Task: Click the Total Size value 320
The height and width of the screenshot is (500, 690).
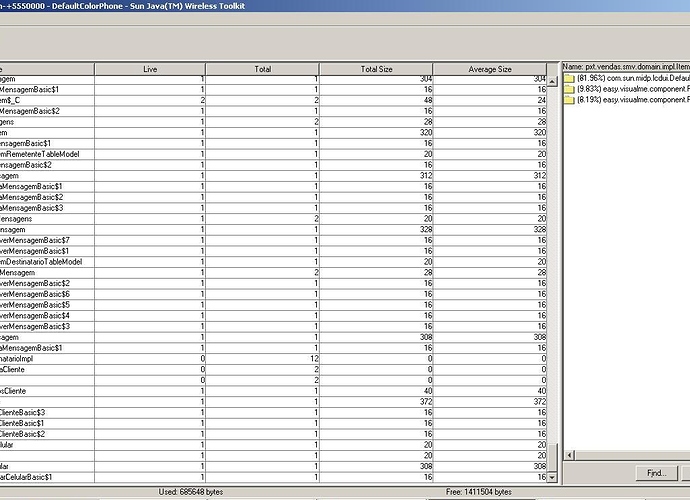Action: pyautogui.click(x=426, y=132)
